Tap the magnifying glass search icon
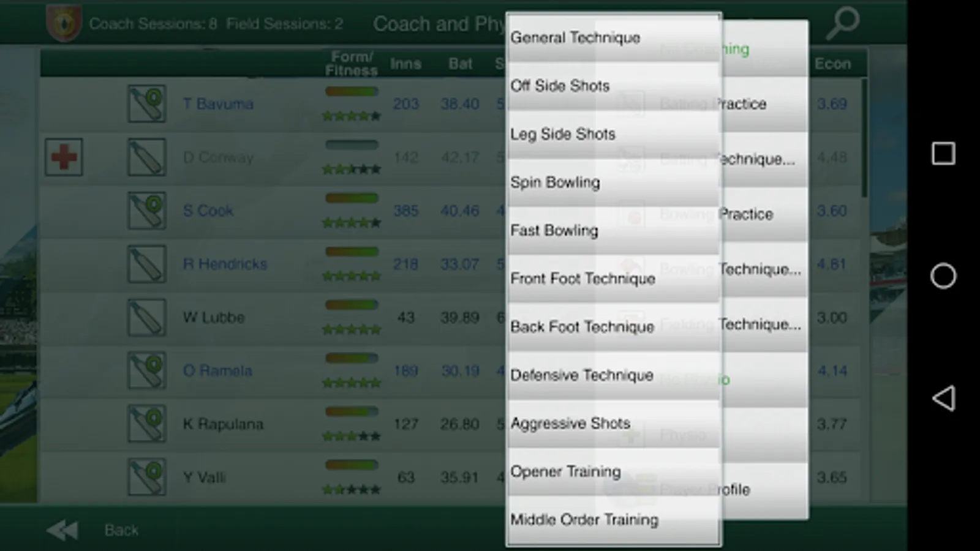The width and height of the screenshot is (980, 551). point(843,23)
